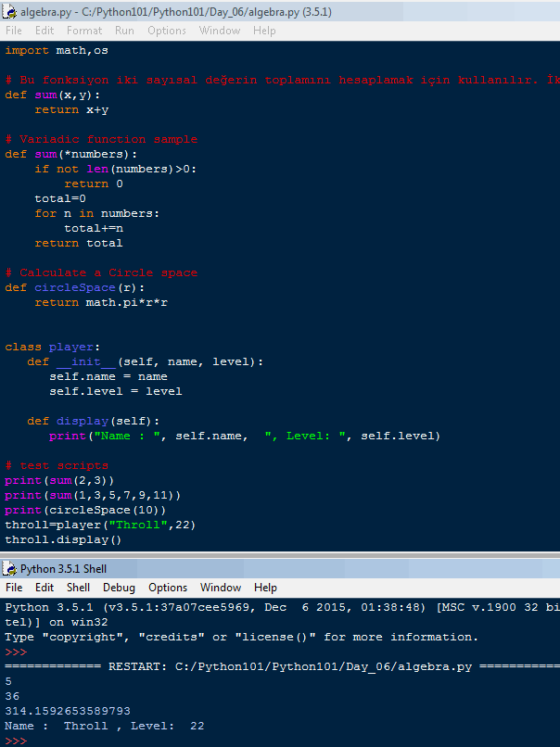Open Edit menu in algebra.py editor
The height and width of the screenshot is (747, 560).
click(45, 31)
